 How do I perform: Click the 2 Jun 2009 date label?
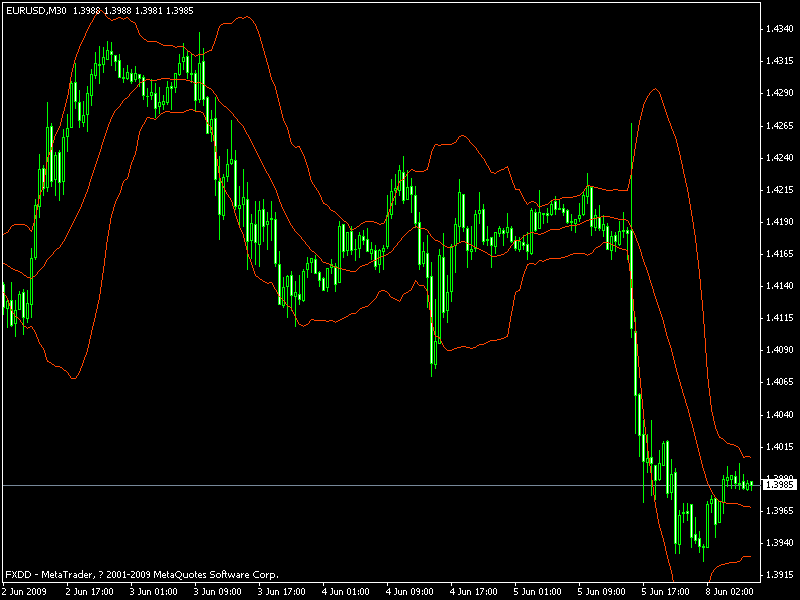[24, 592]
